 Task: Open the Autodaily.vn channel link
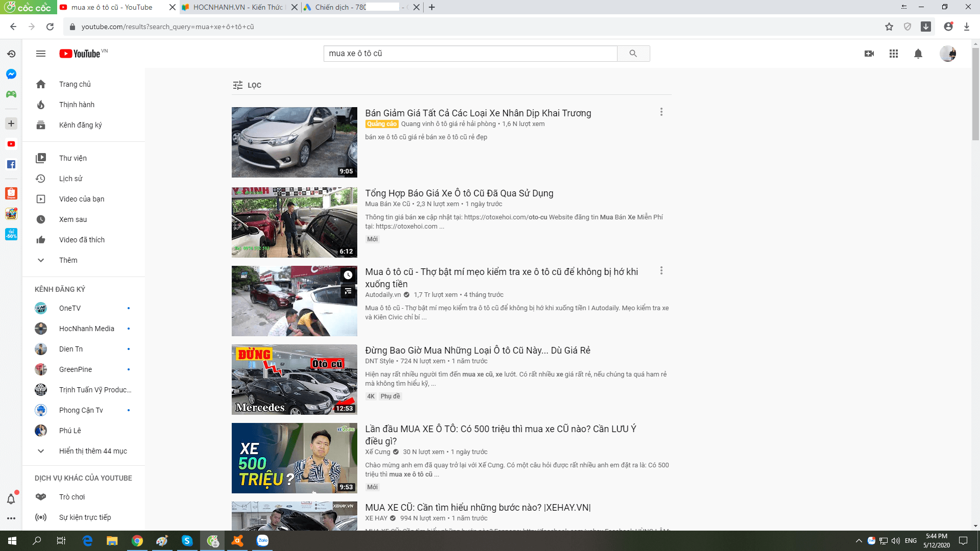point(383,295)
